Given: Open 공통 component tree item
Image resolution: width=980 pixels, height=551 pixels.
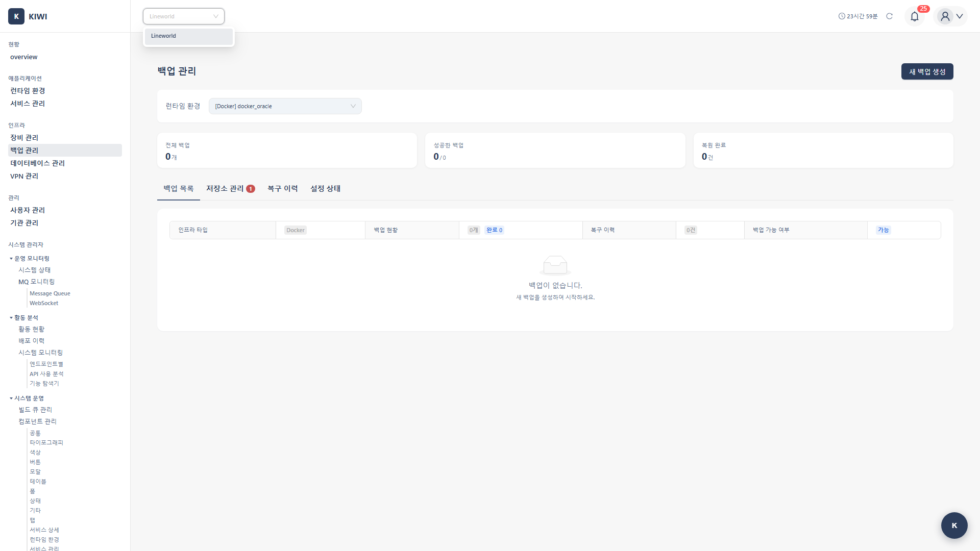Looking at the screenshot, I should (35, 433).
